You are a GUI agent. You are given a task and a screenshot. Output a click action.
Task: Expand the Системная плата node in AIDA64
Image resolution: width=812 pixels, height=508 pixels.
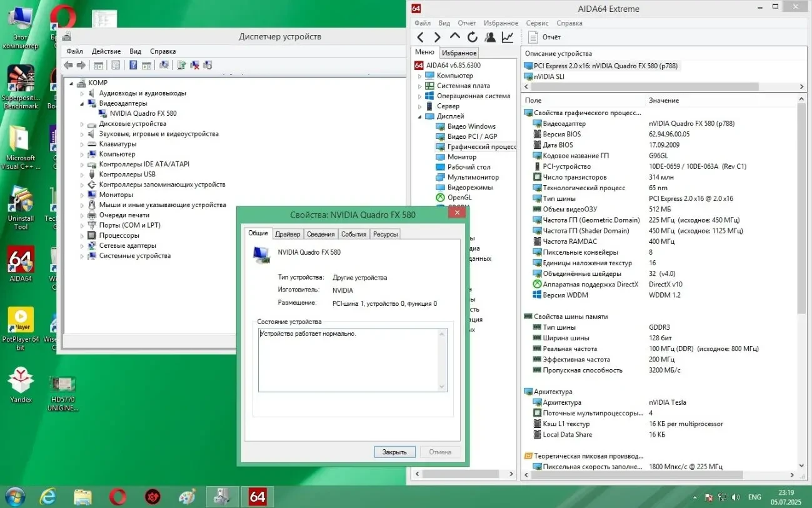pyautogui.click(x=420, y=86)
